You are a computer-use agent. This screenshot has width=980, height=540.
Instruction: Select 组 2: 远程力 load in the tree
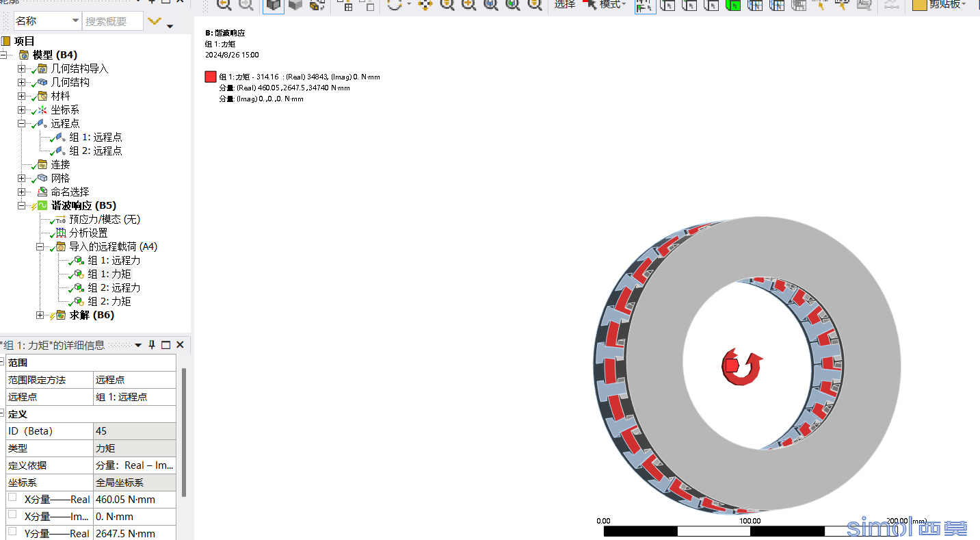point(114,287)
